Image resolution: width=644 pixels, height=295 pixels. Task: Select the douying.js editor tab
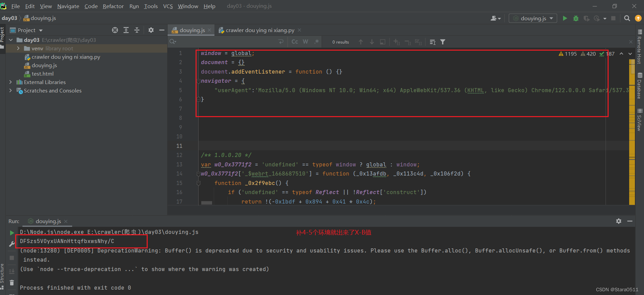point(192,30)
